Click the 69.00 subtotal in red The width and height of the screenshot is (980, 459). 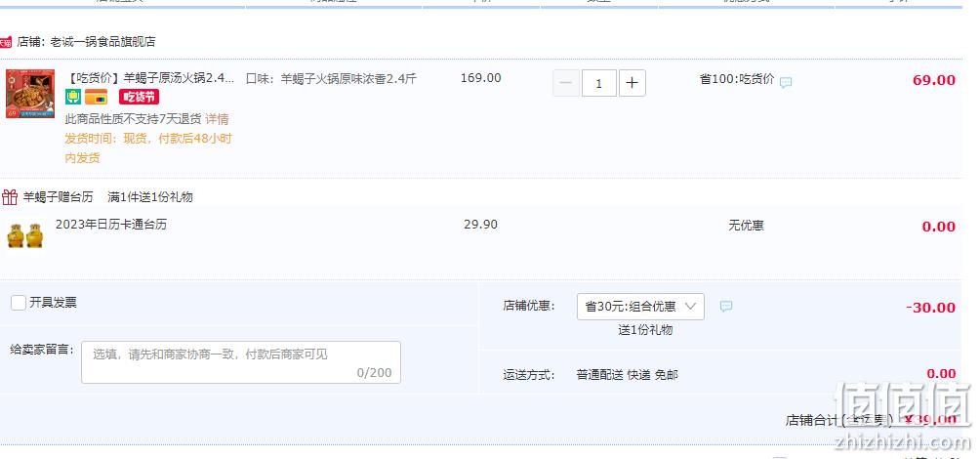point(934,80)
